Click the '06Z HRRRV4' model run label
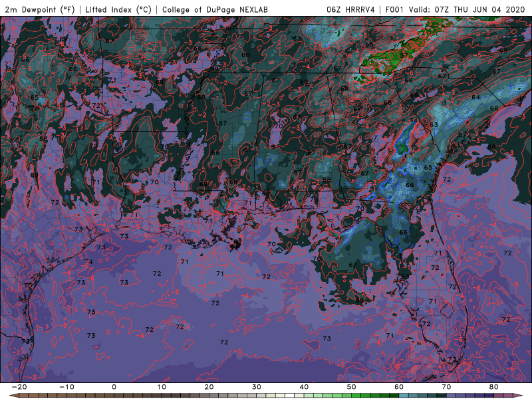The image size is (532, 399). pyautogui.click(x=350, y=9)
